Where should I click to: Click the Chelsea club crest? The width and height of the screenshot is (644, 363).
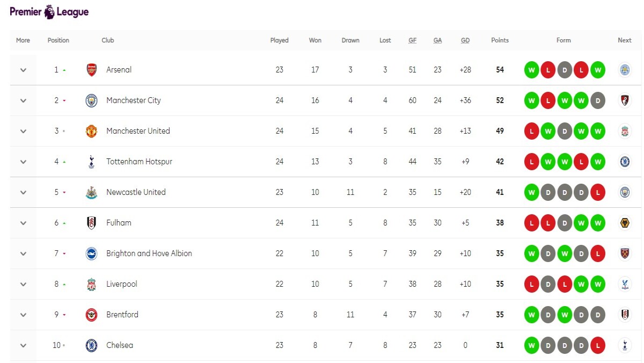point(92,345)
